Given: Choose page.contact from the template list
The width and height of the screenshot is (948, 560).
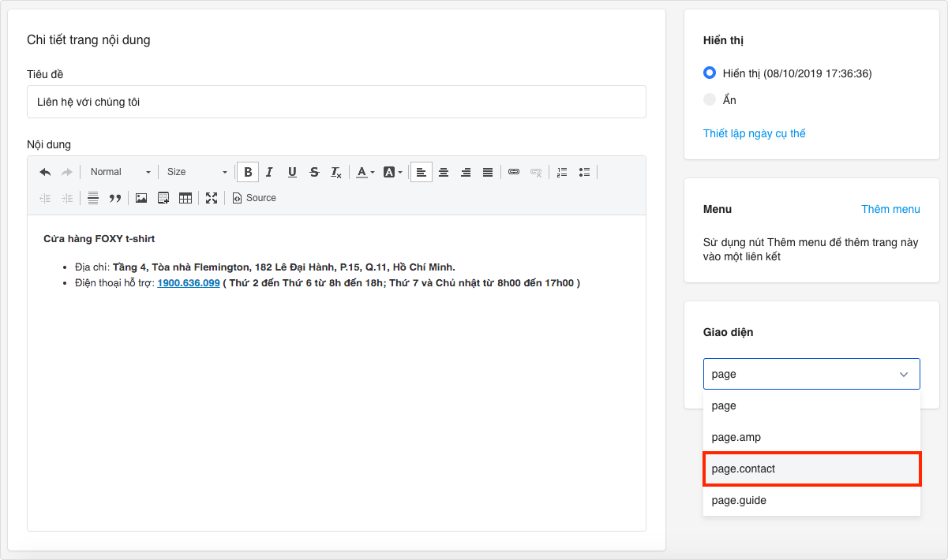Looking at the screenshot, I should click(811, 469).
